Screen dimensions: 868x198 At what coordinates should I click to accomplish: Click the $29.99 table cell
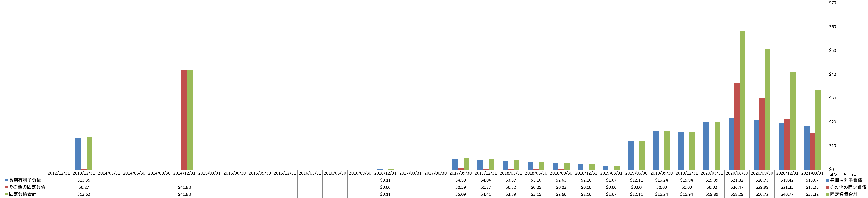(762, 187)
